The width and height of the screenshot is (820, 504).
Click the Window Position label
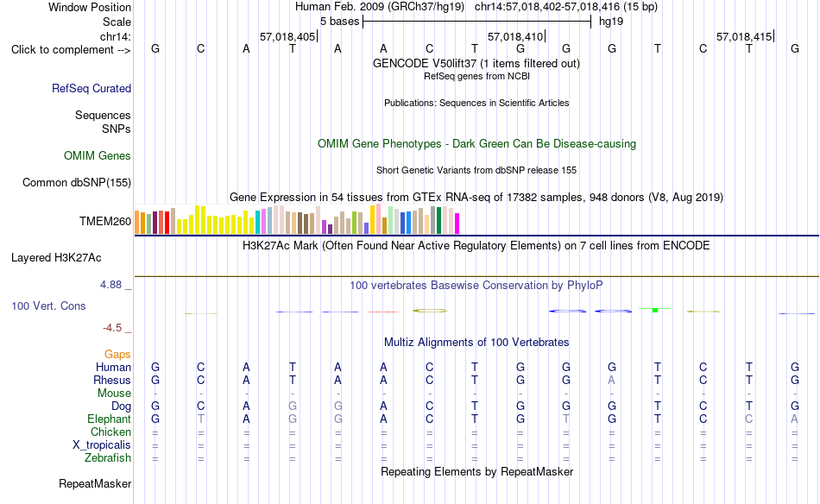(90, 7)
